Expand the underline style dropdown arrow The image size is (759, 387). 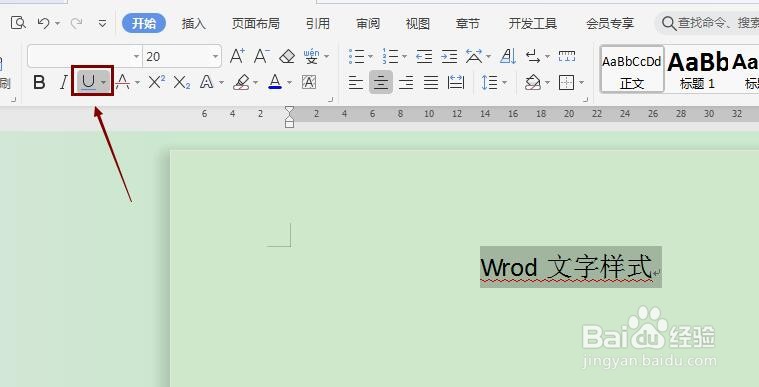pos(104,82)
